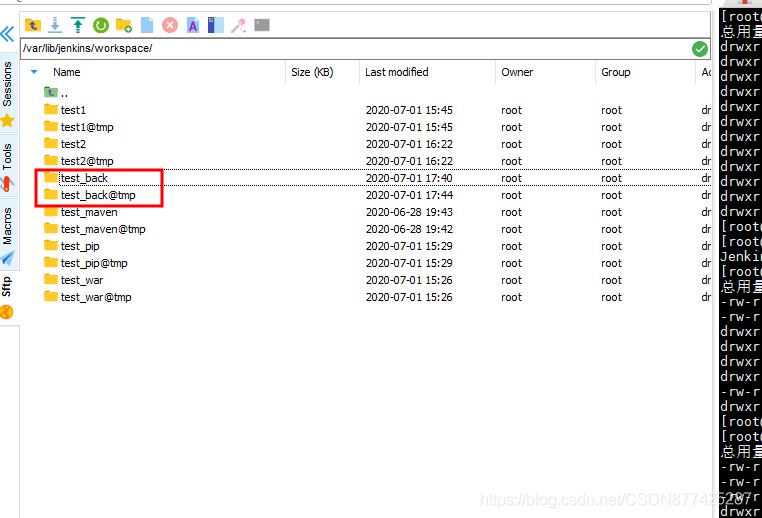Go to the parent directory using toolbar icon
762x518 pixels.
pos(33,25)
